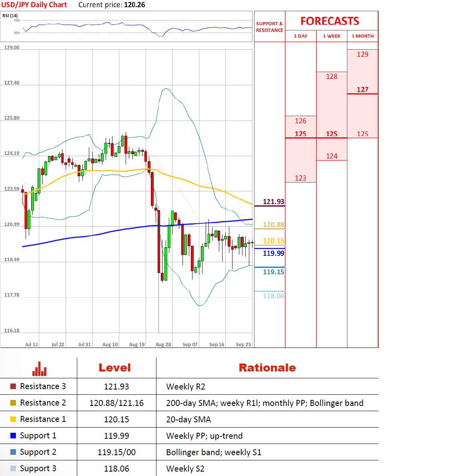Click the 125 in 1 month column
The width and height of the screenshot is (461, 476).
tap(363, 134)
